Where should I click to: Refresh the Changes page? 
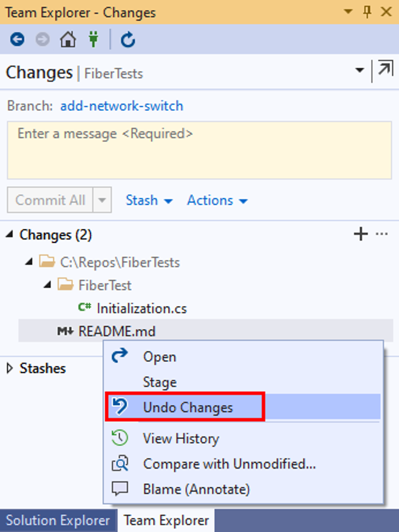(x=128, y=40)
